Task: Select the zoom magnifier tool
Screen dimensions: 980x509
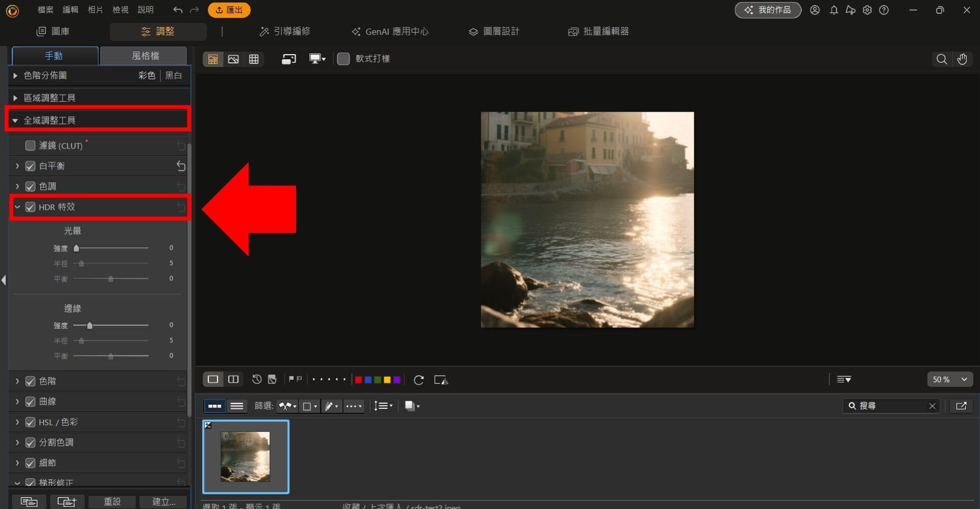Action: click(942, 59)
